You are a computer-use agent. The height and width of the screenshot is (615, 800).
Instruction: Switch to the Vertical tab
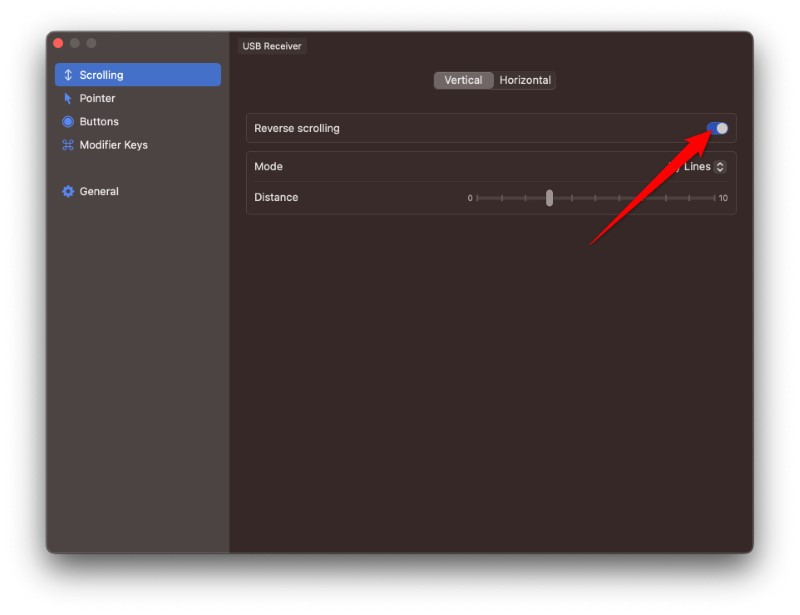463,80
